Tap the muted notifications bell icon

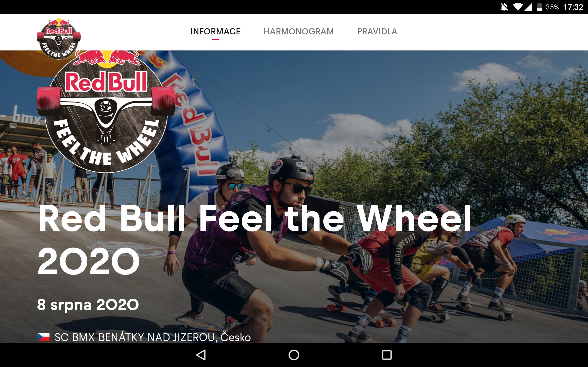[504, 7]
